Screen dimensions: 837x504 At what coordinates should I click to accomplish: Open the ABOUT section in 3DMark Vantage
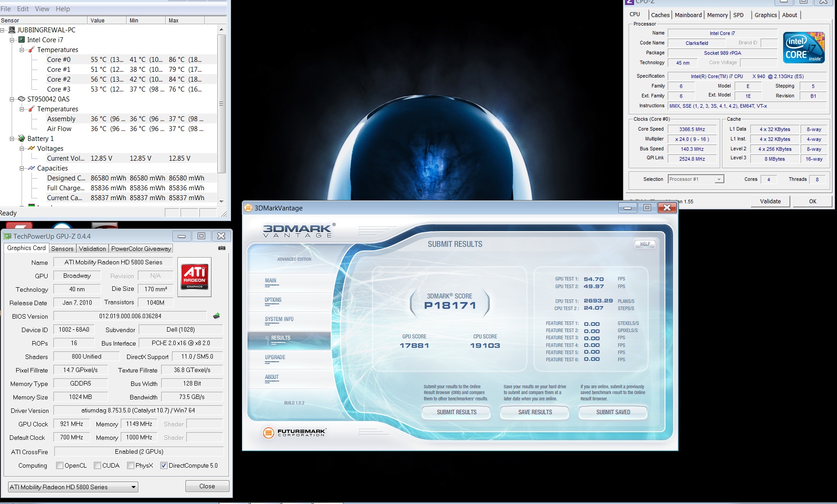point(272,377)
